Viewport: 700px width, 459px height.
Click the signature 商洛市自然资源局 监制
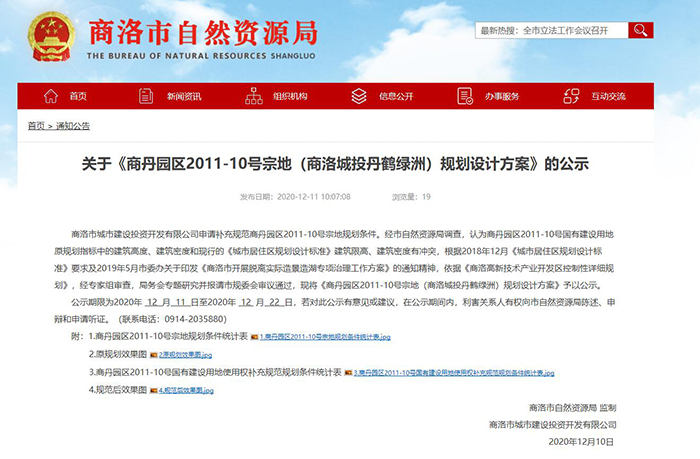[x=572, y=408]
